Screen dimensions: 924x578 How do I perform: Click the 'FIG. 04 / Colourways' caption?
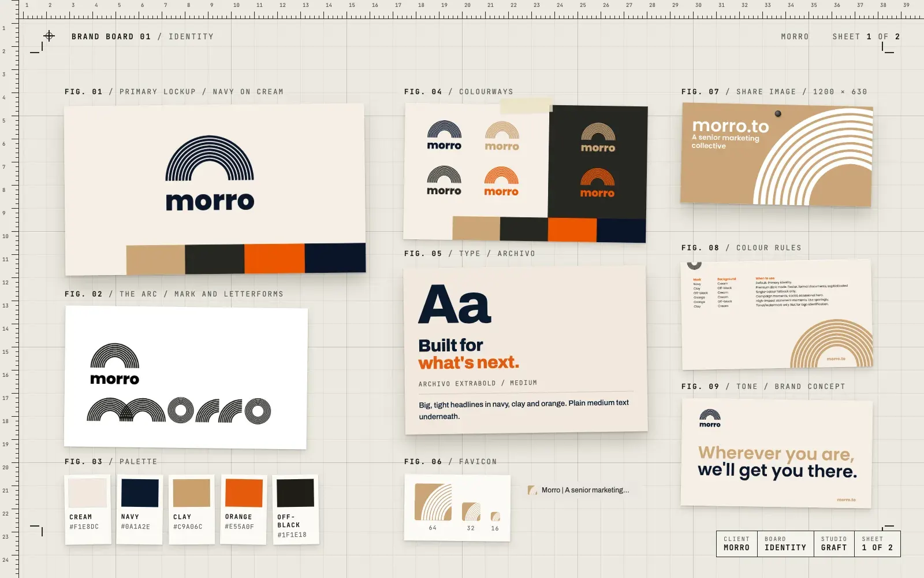(459, 92)
